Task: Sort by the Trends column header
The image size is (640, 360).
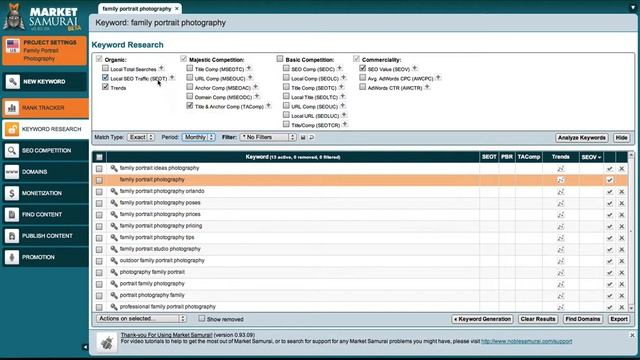Action: coord(560,157)
